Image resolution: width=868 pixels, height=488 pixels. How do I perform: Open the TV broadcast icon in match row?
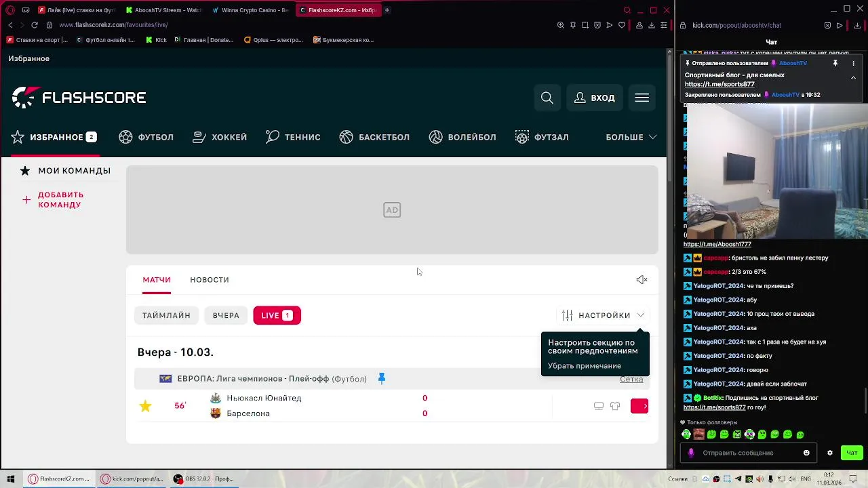click(x=599, y=406)
